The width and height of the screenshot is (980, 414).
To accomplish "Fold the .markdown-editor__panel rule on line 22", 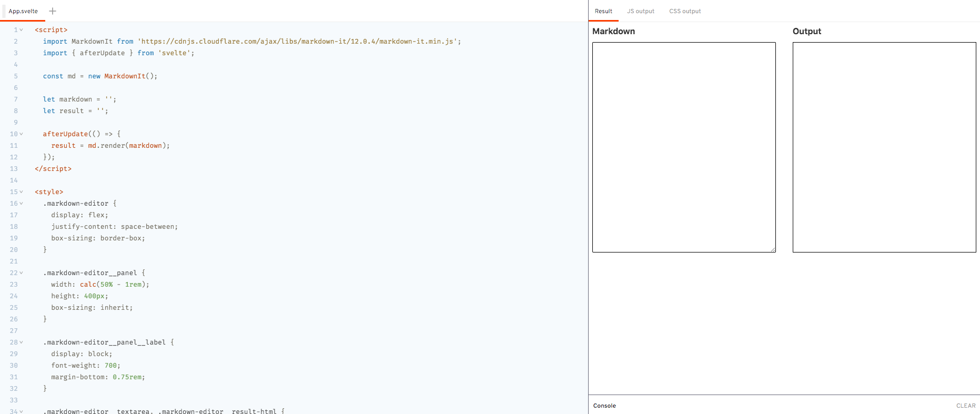I will click(22, 273).
